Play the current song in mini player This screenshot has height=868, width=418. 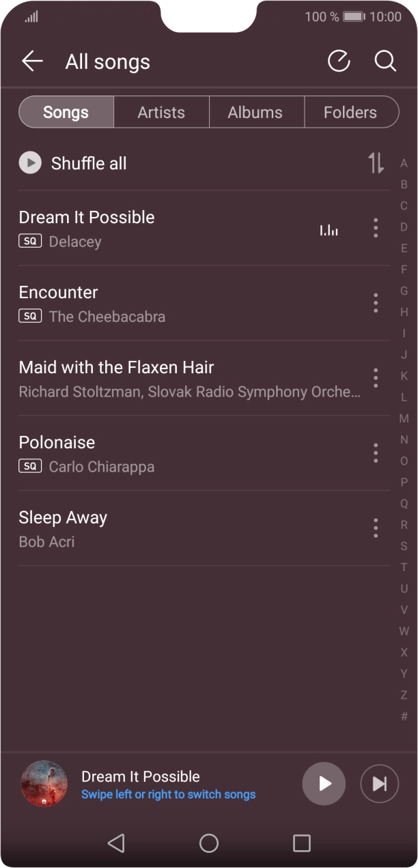coord(324,783)
